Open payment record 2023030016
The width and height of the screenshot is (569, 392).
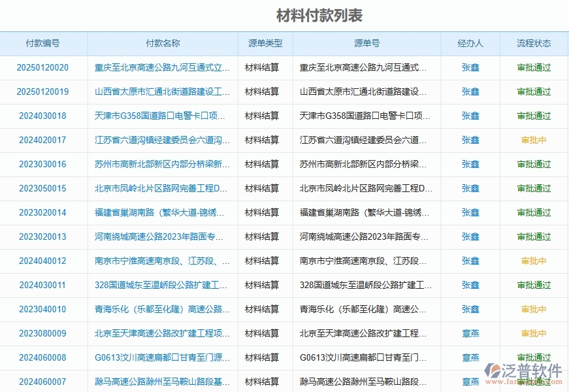point(41,164)
